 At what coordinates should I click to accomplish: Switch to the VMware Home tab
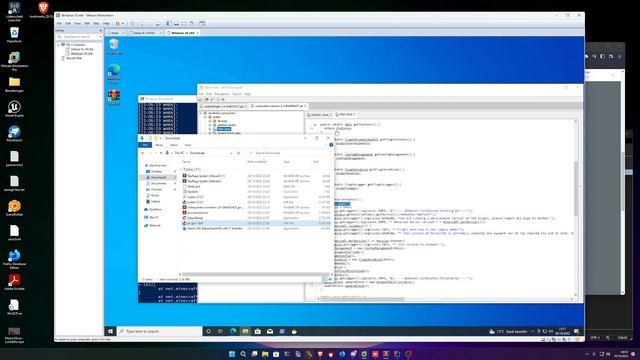point(116,33)
